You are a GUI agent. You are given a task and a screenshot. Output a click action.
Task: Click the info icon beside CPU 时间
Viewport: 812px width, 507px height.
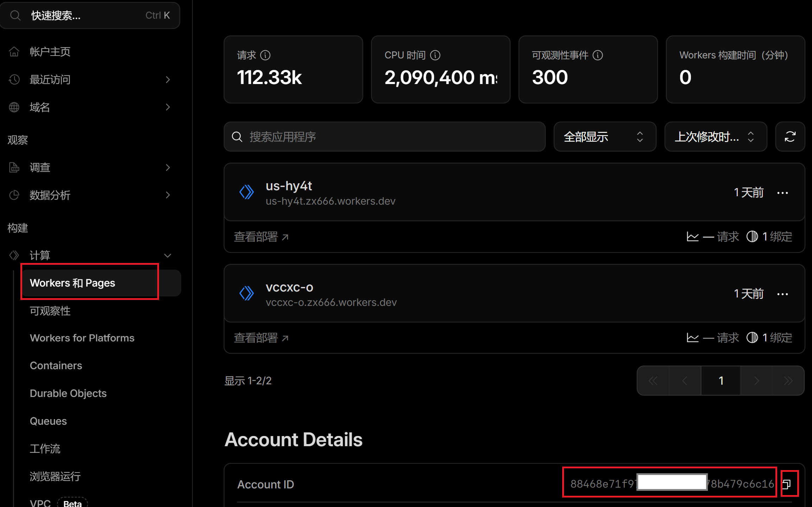click(x=435, y=55)
